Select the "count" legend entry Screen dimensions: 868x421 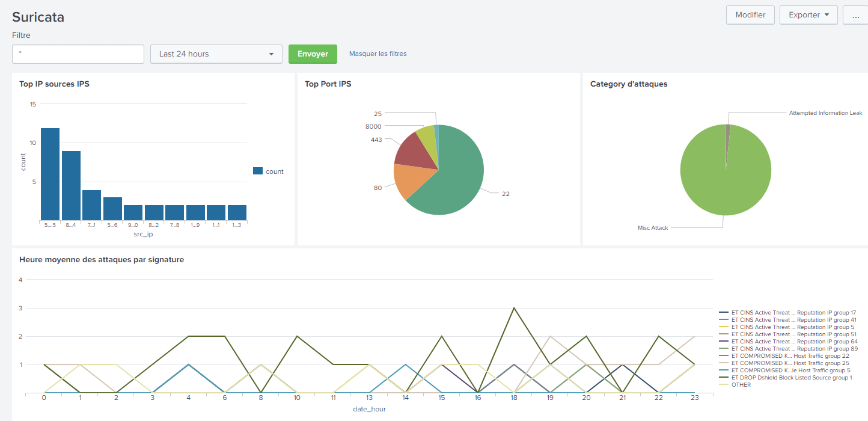coord(268,171)
